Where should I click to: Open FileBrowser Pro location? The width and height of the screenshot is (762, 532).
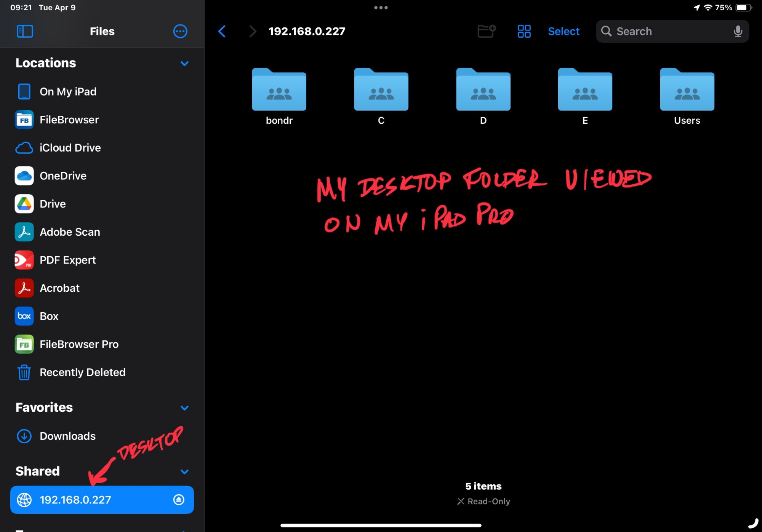click(79, 344)
